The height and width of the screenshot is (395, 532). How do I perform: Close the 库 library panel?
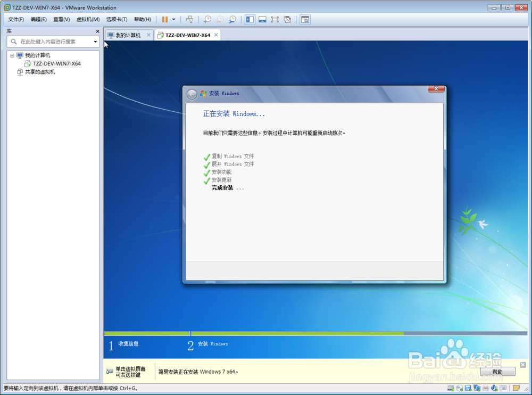[x=98, y=31]
